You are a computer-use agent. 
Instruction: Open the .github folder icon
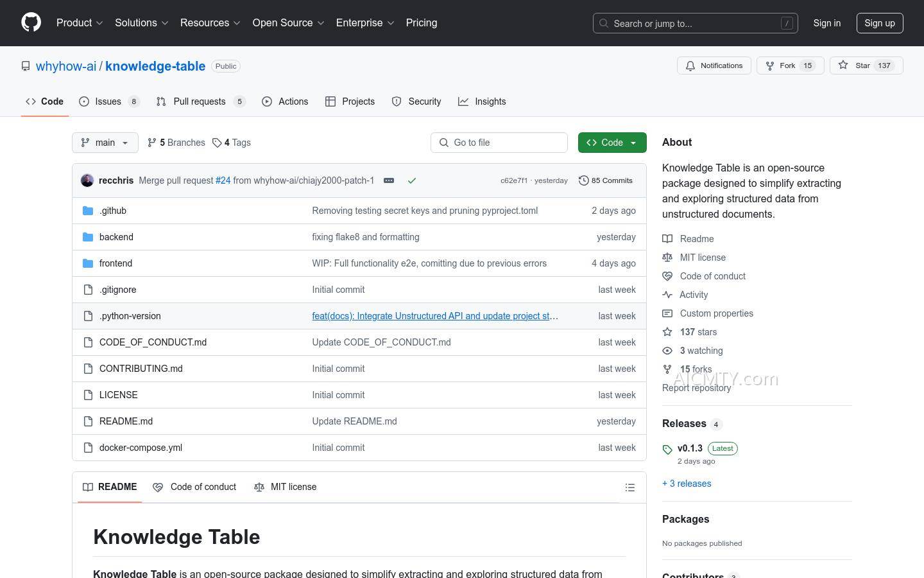coord(88,211)
